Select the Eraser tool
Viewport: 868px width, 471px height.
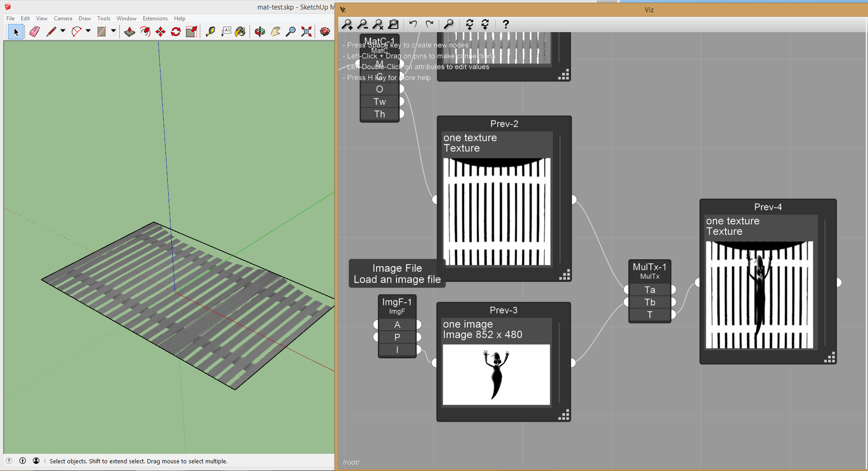(x=34, y=32)
